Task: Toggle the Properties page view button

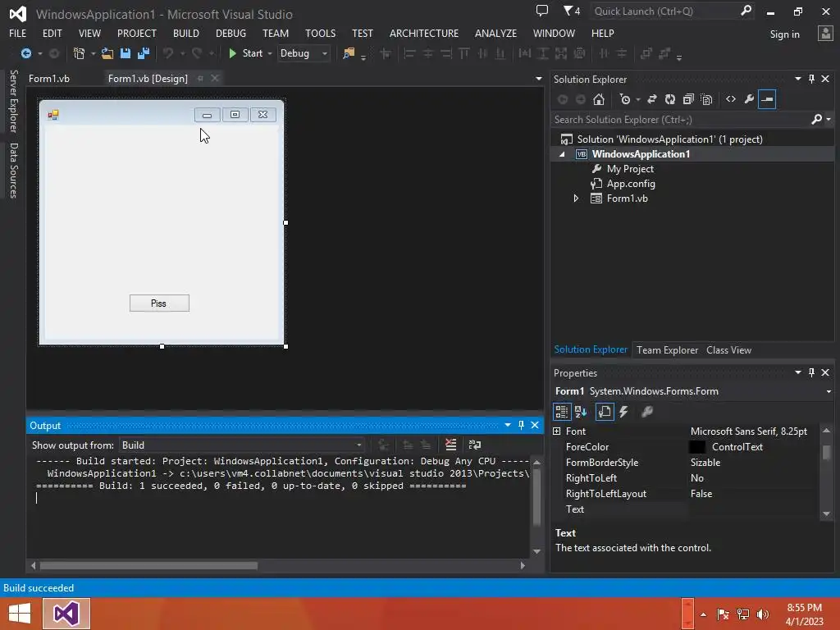Action: pos(605,412)
